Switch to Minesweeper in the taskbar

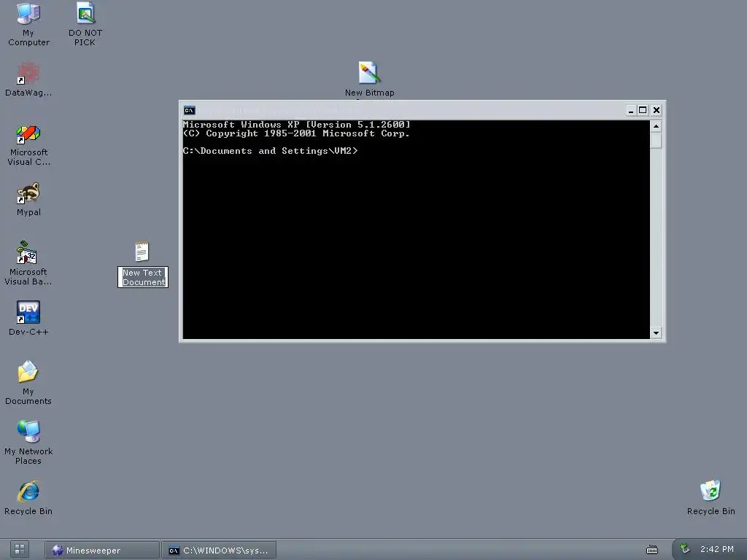pyautogui.click(x=102, y=550)
